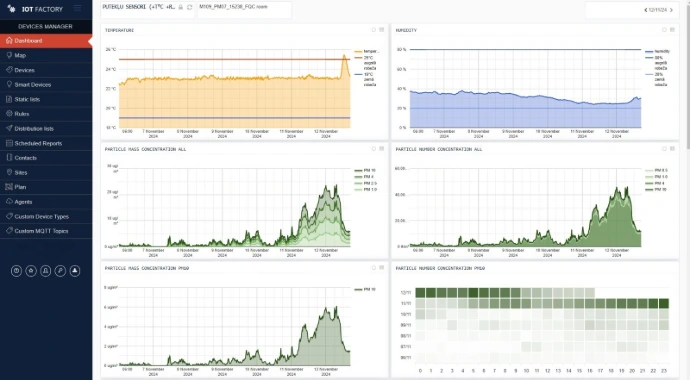Click the Distribution lists paper-plane icon
The width and height of the screenshot is (690, 380).
pyautogui.click(x=9, y=128)
